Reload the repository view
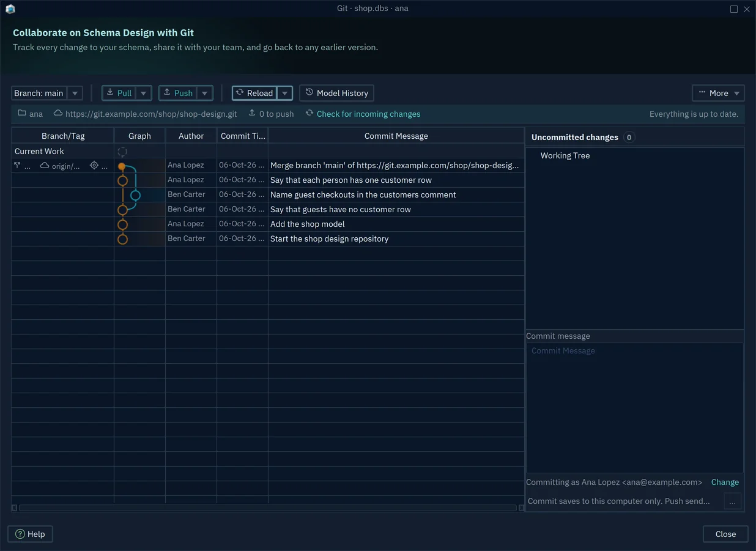Viewport: 756px width, 551px height. click(254, 93)
